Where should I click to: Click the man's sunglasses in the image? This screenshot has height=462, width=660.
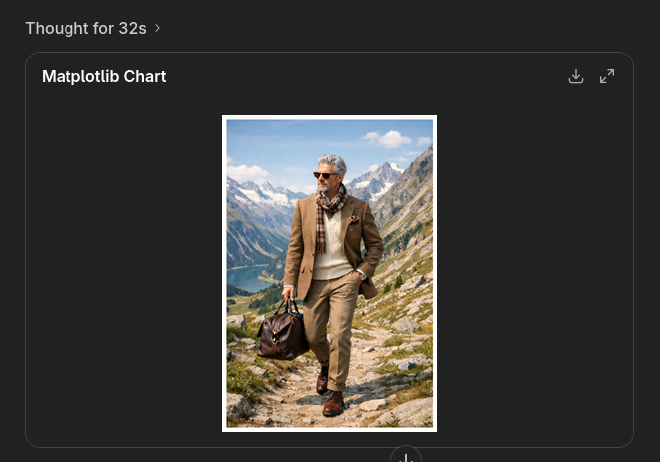(326, 175)
